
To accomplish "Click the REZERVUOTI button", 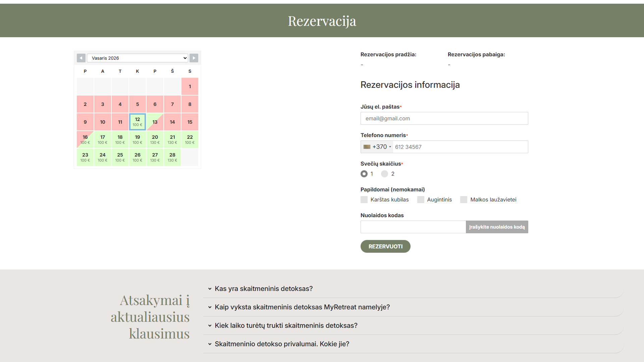I will click(x=385, y=246).
